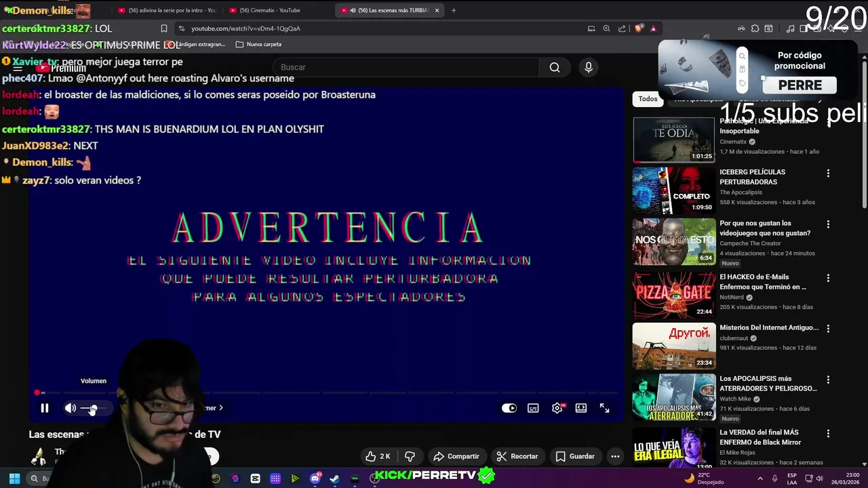Click the Compartir share button
The width and height of the screenshot is (868, 488).
[456, 456]
